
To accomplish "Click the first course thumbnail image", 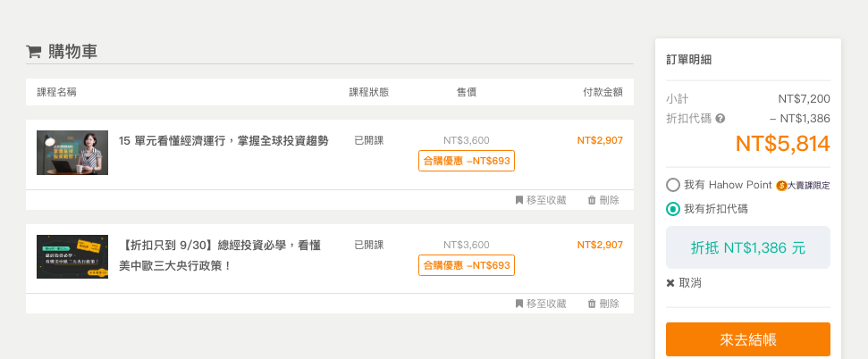I will point(72,153).
